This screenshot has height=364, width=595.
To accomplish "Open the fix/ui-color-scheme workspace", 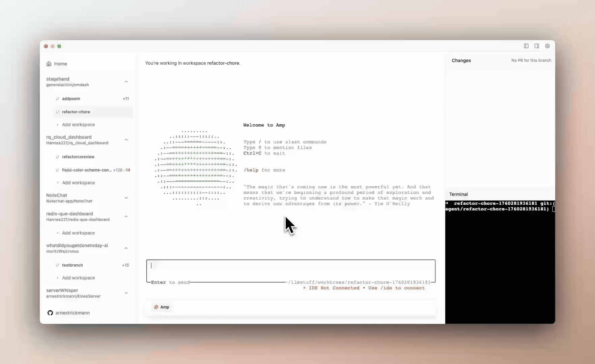I will click(87, 170).
